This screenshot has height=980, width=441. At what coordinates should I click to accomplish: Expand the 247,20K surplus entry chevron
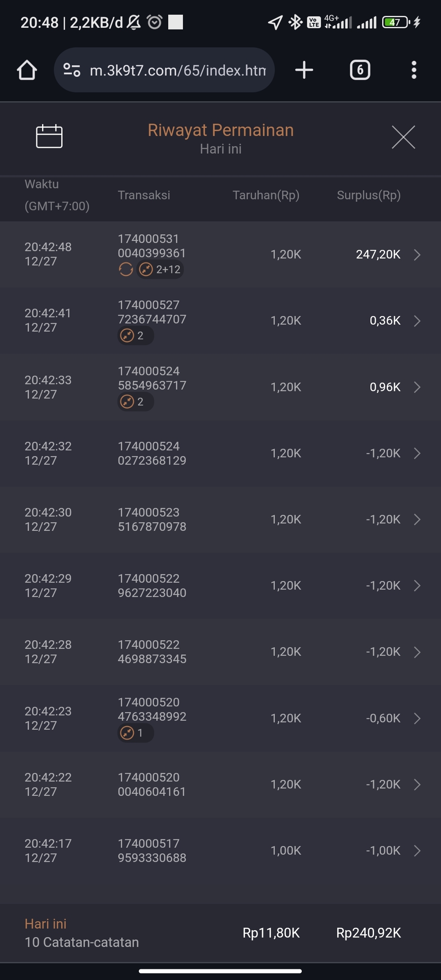417,255
